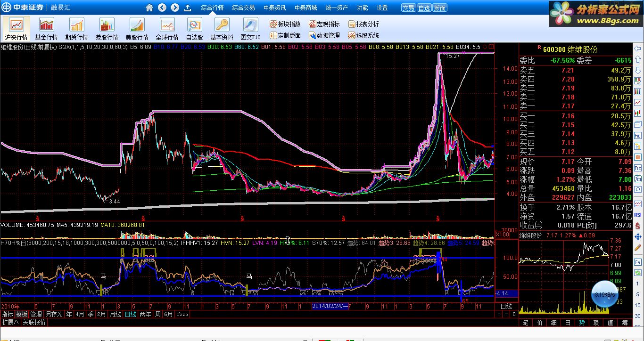Image resolution: width=644 pixels, height=341 pixels.
Task: Click 另存为 save as
Action: 54,314
